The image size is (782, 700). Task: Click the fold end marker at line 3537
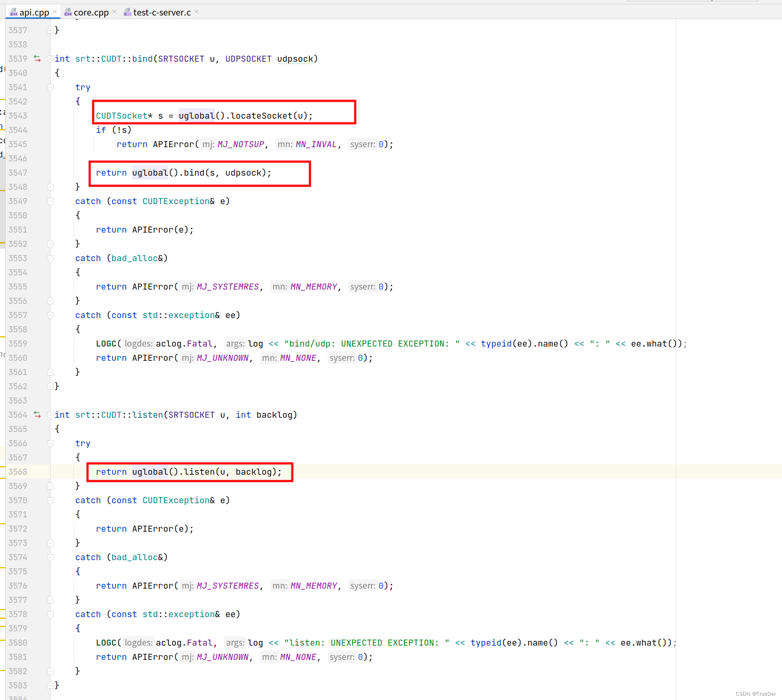tap(50, 30)
